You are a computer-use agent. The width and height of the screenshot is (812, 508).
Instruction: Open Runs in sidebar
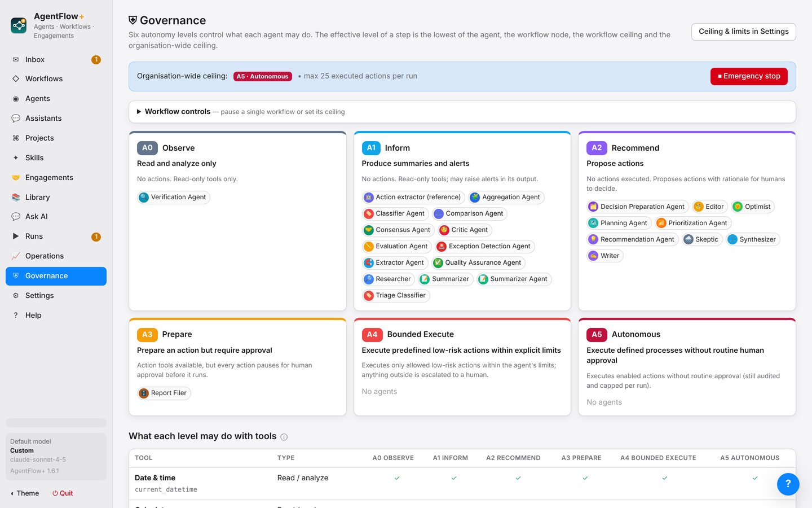click(56, 237)
